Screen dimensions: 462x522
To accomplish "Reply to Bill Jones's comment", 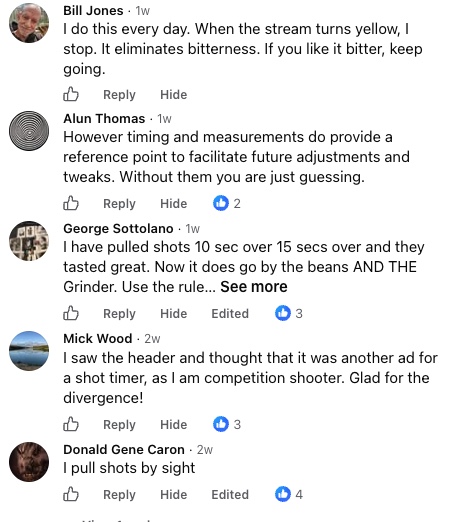I will coord(119,95).
